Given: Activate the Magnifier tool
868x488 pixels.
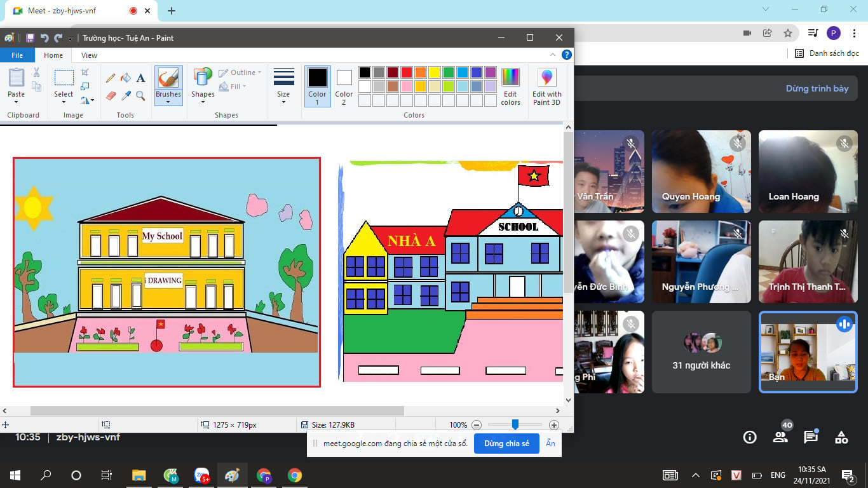Looking at the screenshot, I should [141, 96].
